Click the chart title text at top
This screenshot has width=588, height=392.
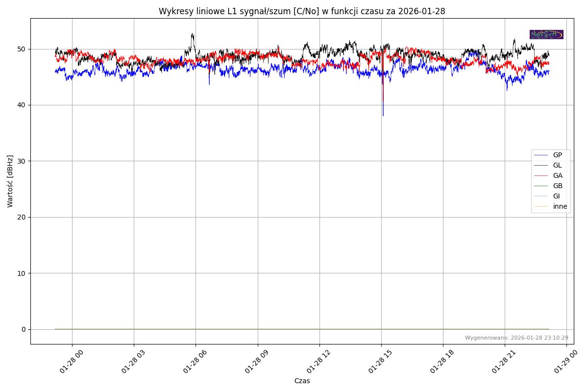(302, 11)
